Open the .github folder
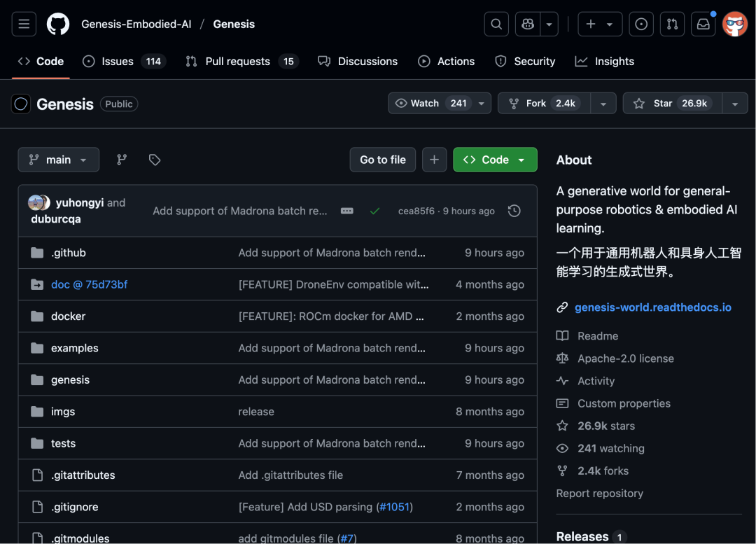Viewport: 756px width, 544px height. (x=69, y=253)
